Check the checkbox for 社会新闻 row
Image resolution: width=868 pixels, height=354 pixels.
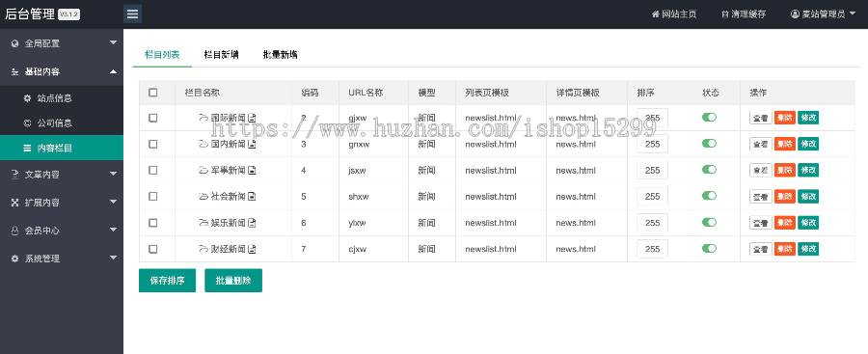[153, 196]
